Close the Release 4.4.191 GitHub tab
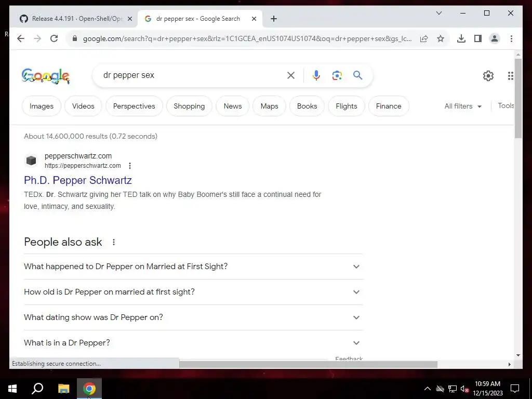Screen dimensions: 532x399 (129, 19)
